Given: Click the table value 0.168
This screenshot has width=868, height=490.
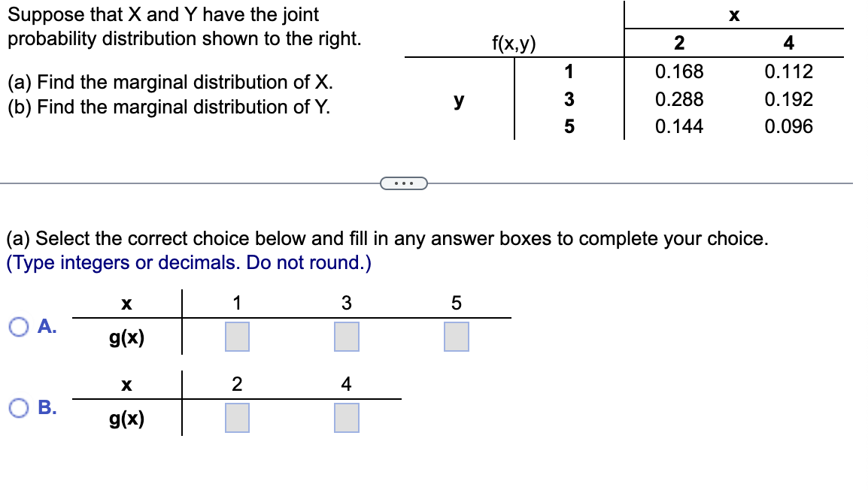Looking at the screenshot, I should [x=678, y=71].
